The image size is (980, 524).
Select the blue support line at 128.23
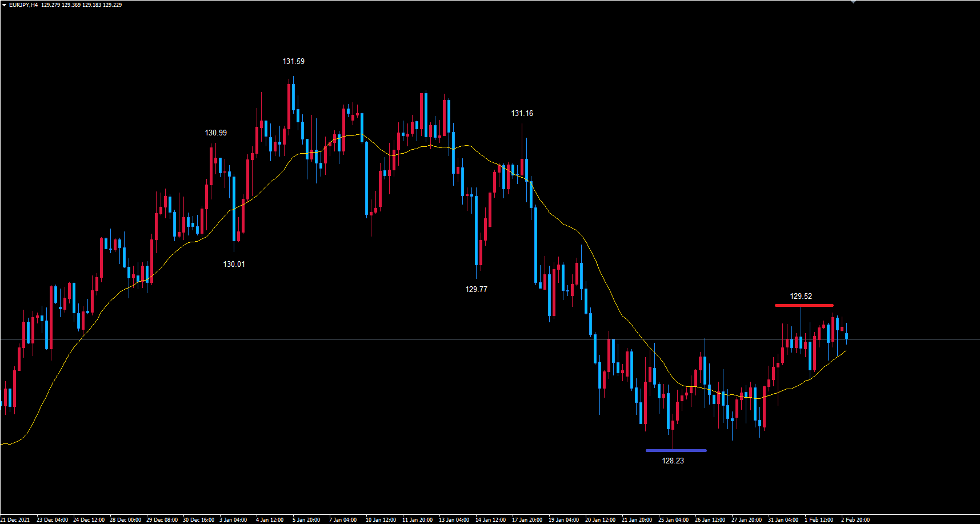click(676, 450)
